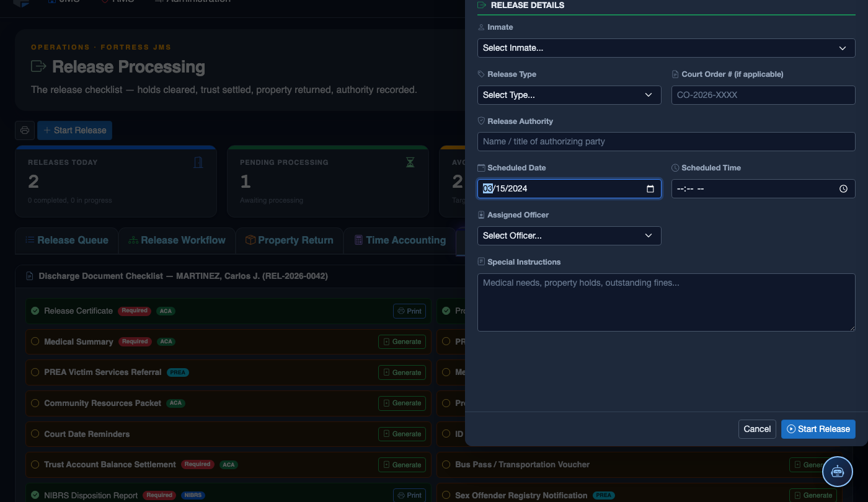The width and height of the screenshot is (868, 502).
Task: Generate the Community Resources Packet
Action: point(402,403)
